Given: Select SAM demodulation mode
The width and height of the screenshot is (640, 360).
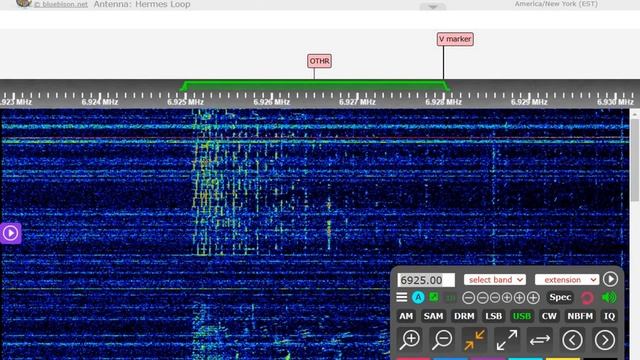Looking at the screenshot, I should pos(433,316).
